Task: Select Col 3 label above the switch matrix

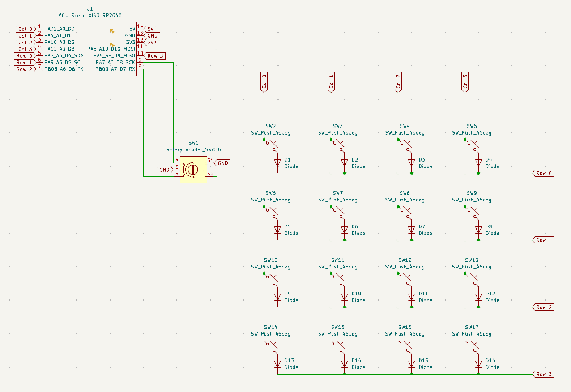Action: 465,82
